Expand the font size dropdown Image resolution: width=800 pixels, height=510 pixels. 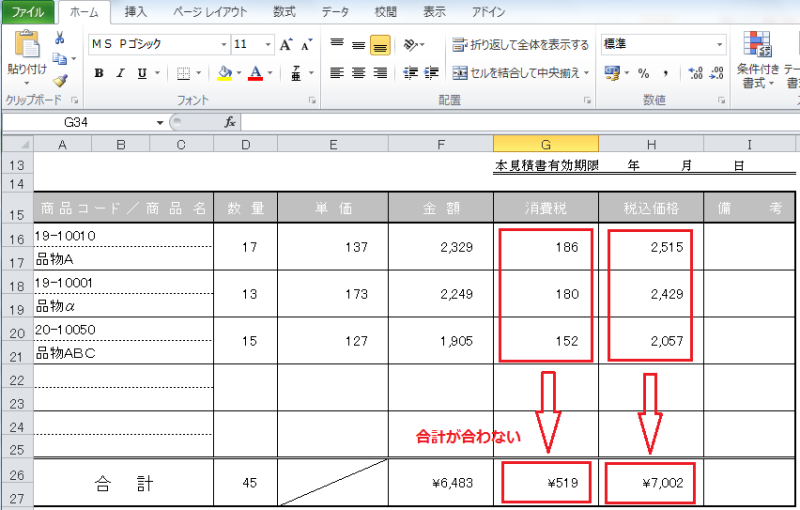coord(268,45)
